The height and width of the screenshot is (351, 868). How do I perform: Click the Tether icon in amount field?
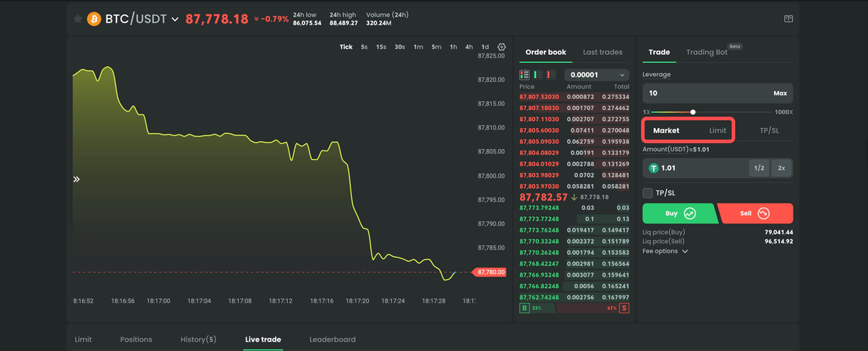coord(654,168)
